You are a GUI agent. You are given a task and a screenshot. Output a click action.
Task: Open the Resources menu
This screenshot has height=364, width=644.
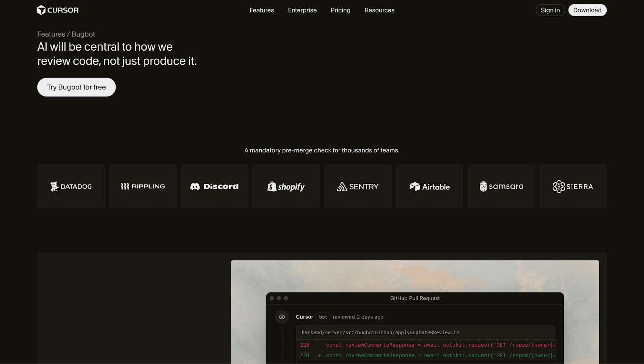(x=380, y=10)
